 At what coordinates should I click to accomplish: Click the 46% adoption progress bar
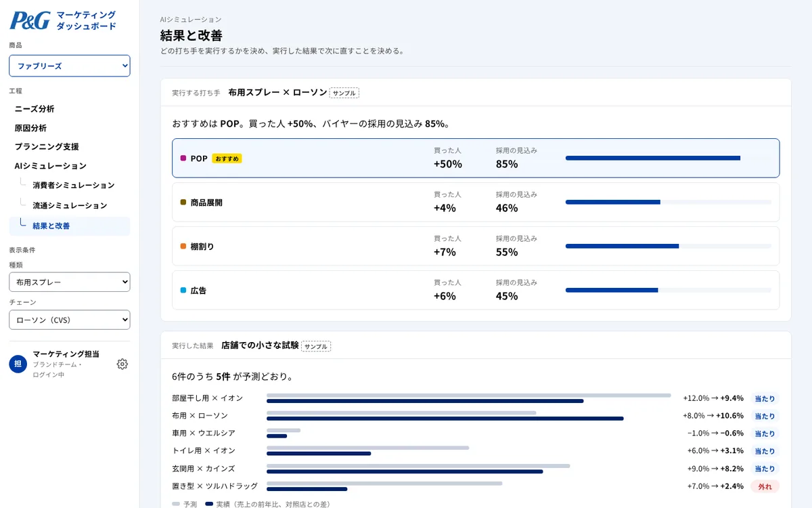(668, 202)
